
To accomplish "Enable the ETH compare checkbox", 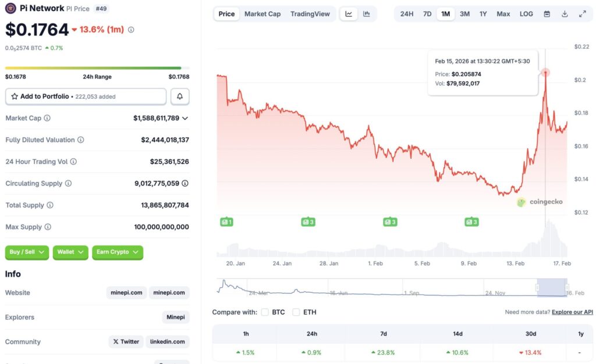I will coord(296,312).
